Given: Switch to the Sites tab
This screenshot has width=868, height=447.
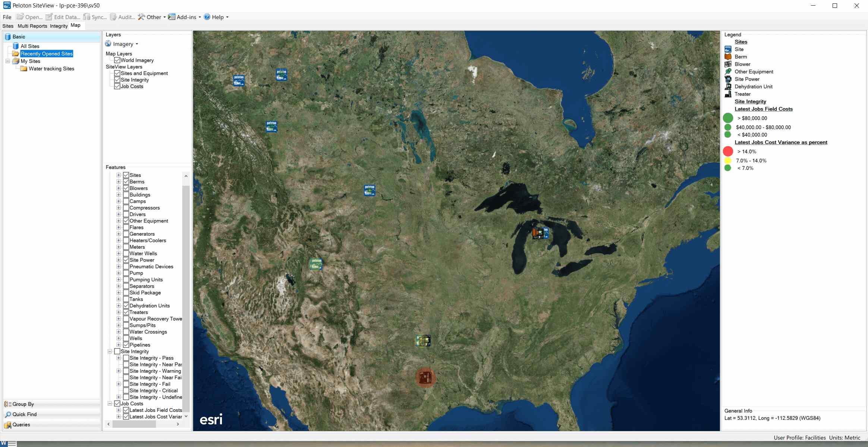Looking at the screenshot, I should (8, 26).
